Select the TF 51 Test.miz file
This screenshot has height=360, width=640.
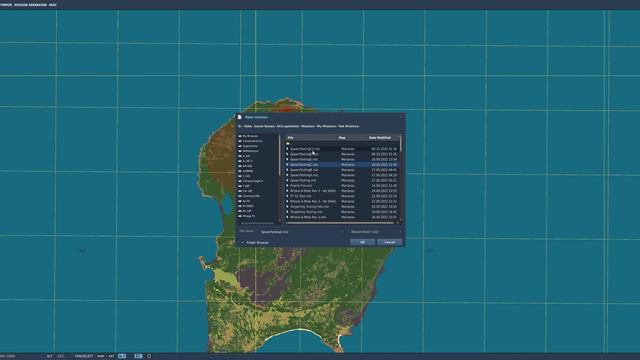coord(342,196)
